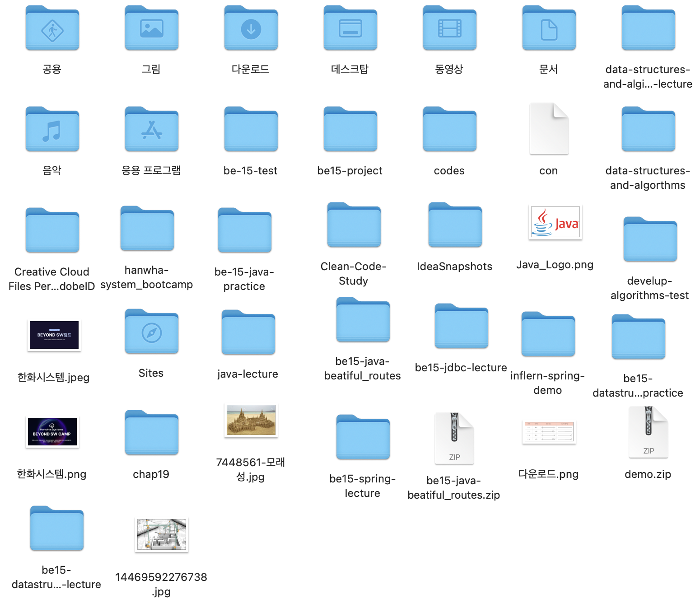Select the 한화시스템.png image thumbnail

(52, 432)
